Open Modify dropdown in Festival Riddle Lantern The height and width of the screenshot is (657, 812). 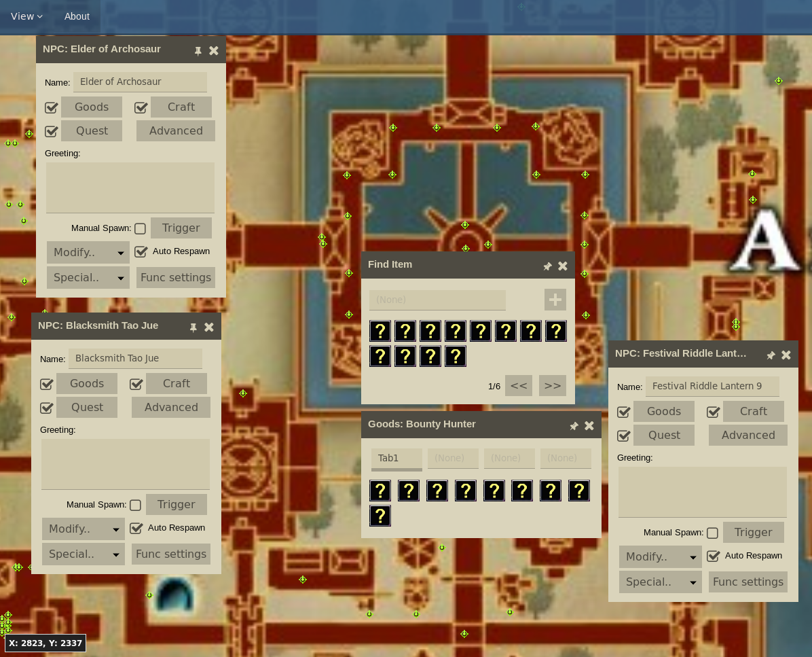[661, 557]
